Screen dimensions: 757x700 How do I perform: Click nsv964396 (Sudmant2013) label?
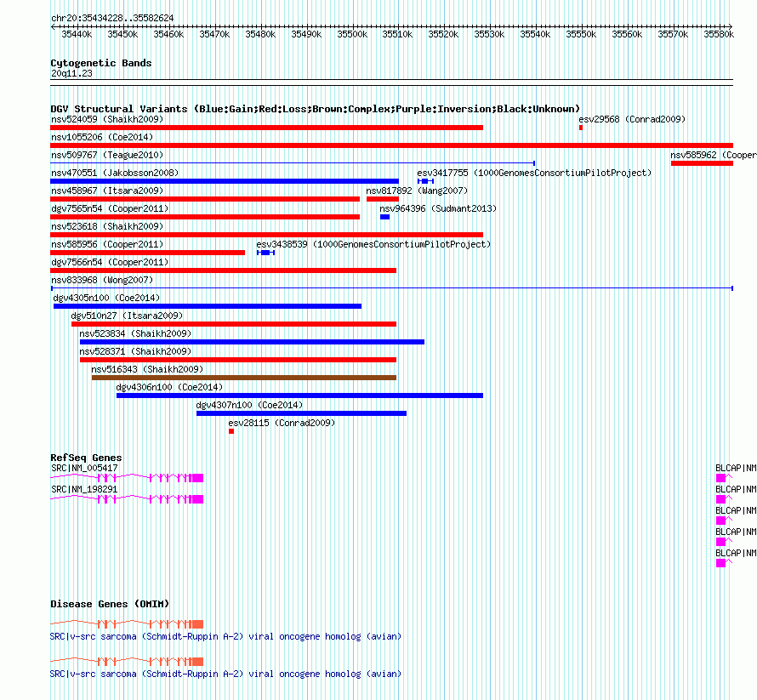click(438, 208)
